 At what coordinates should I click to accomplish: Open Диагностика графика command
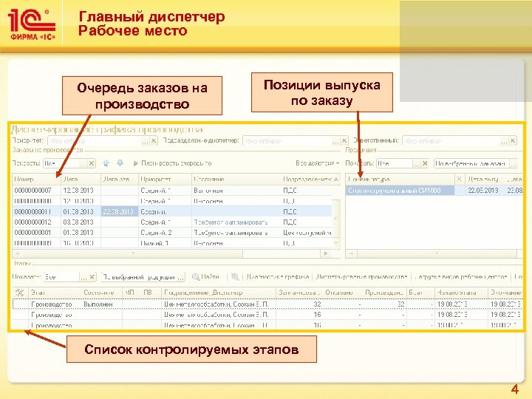[278, 277]
